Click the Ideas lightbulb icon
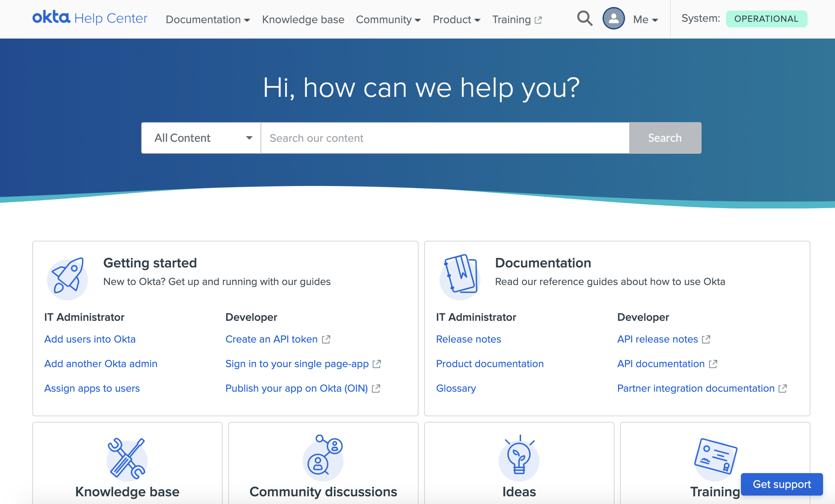Viewport: 835px width, 504px height. (519, 458)
